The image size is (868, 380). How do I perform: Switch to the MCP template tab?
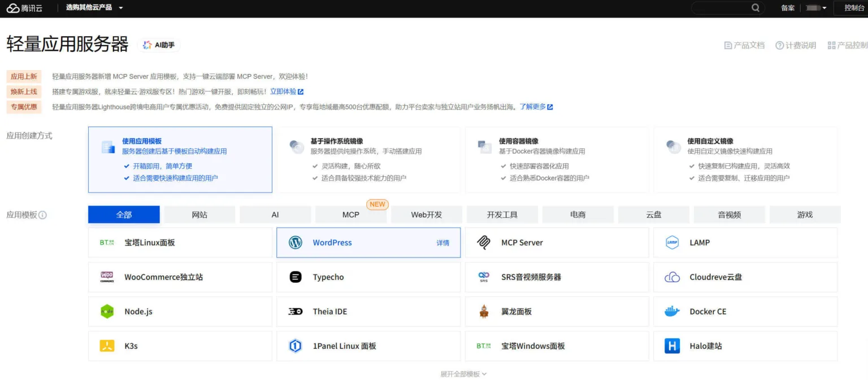351,215
